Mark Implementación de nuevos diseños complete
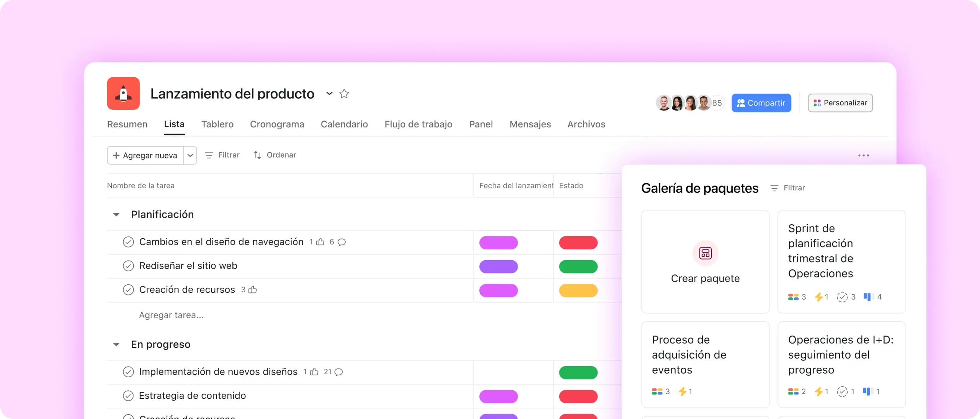980x419 pixels. 128,372
